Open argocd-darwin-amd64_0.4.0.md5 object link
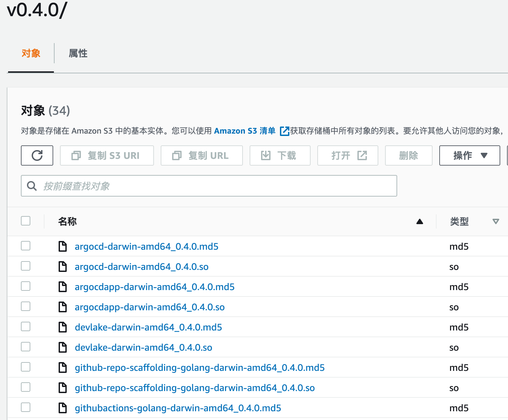Viewport: 508px width, 420px height. coord(147,247)
